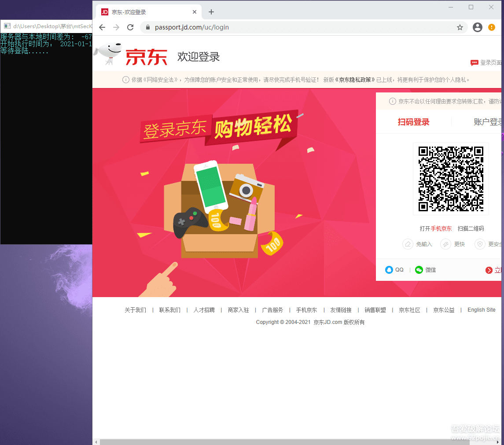The width and height of the screenshot is (504, 445).
Task: Open the English Site footer link
Action: coord(482,310)
